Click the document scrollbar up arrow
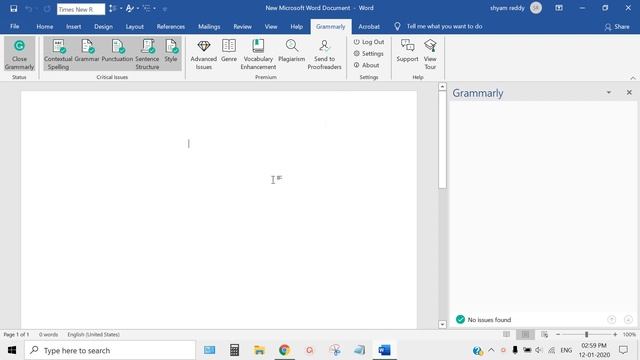640x360 pixels. [x=442, y=87]
